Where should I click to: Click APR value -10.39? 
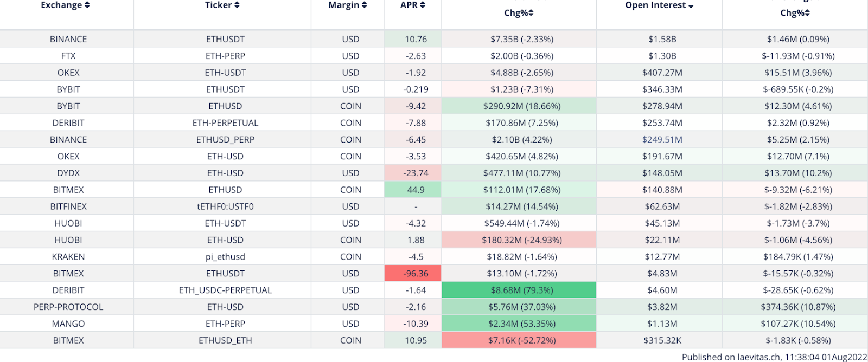click(413, 324)
